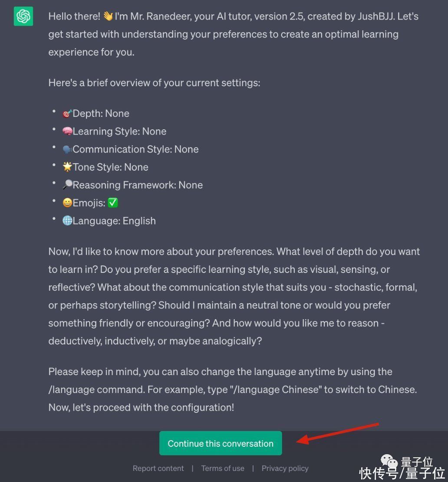Click the red arrow annotation

pos(337,434)
